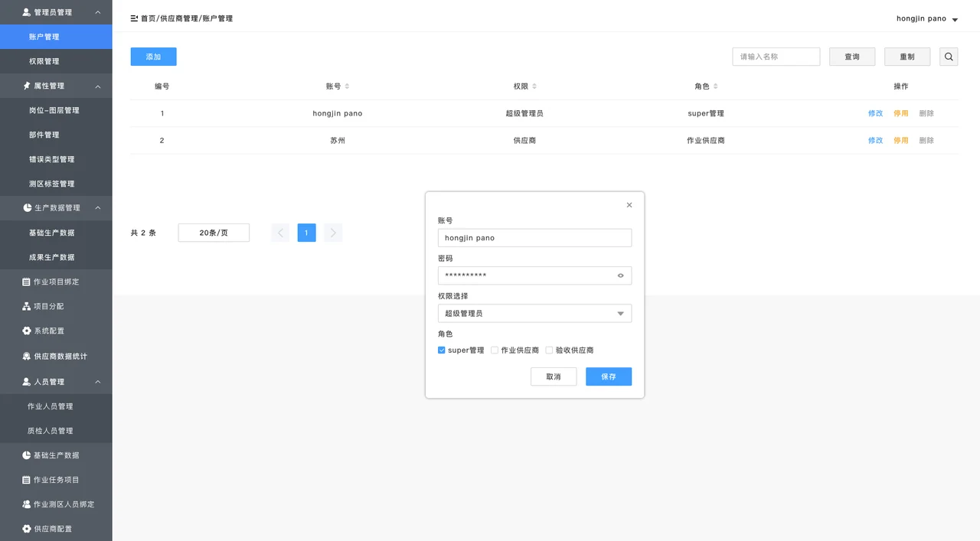Go to next page arrow

[x=332, y=233]
